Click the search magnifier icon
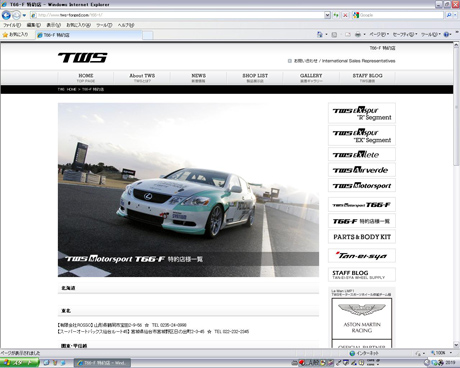The width and height of the screenshot is (460, 368). coord(449,15)
